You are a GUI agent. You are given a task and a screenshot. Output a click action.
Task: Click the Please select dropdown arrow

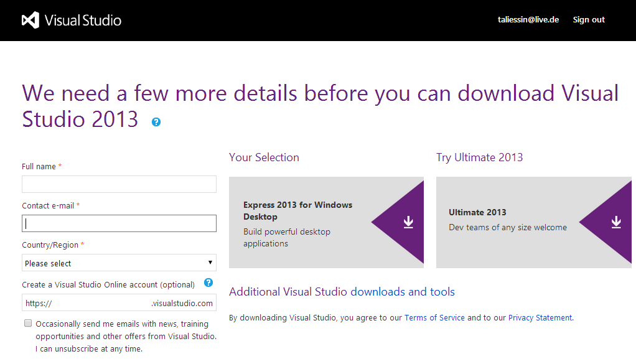210,262
